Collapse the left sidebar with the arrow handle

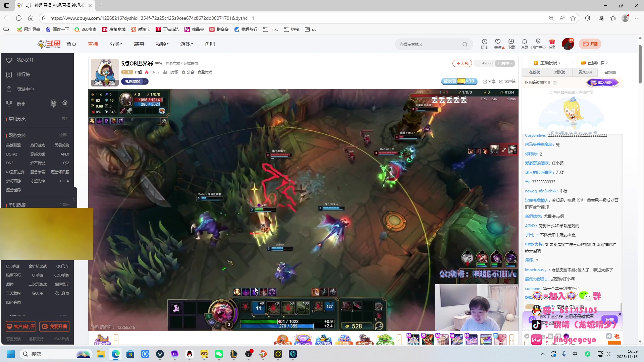[x=74, y=199]
